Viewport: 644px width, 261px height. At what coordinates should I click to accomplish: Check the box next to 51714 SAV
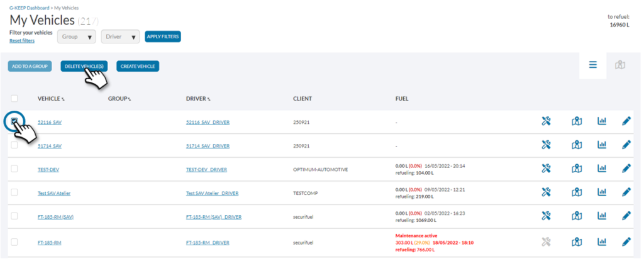click(14, 145)
